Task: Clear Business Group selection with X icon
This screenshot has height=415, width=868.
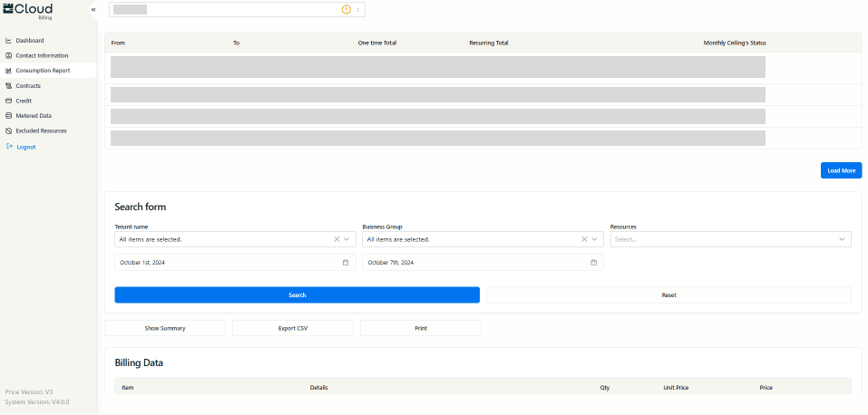Action: point(584,239)
